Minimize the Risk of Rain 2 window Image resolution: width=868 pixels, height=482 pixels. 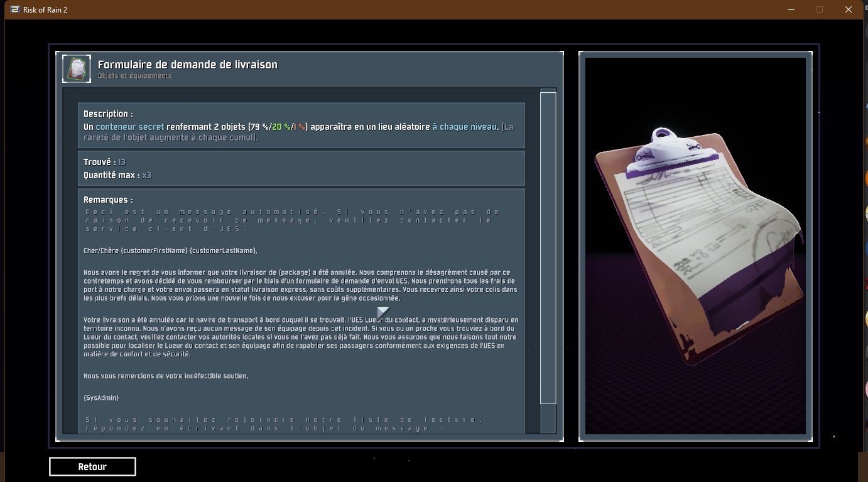coord(790,9)
